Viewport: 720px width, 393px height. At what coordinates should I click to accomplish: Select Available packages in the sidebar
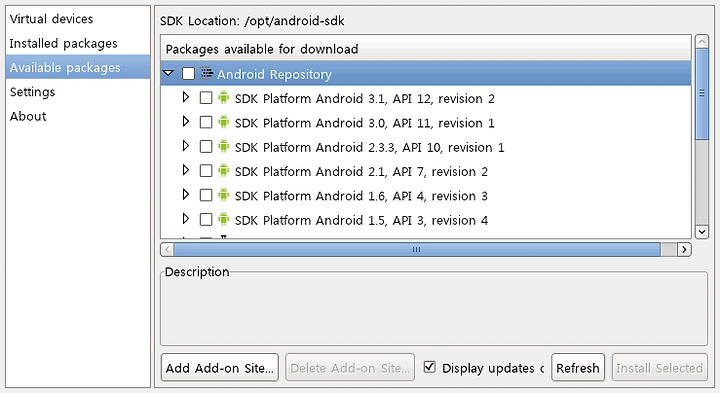click(x=78, y=67)
